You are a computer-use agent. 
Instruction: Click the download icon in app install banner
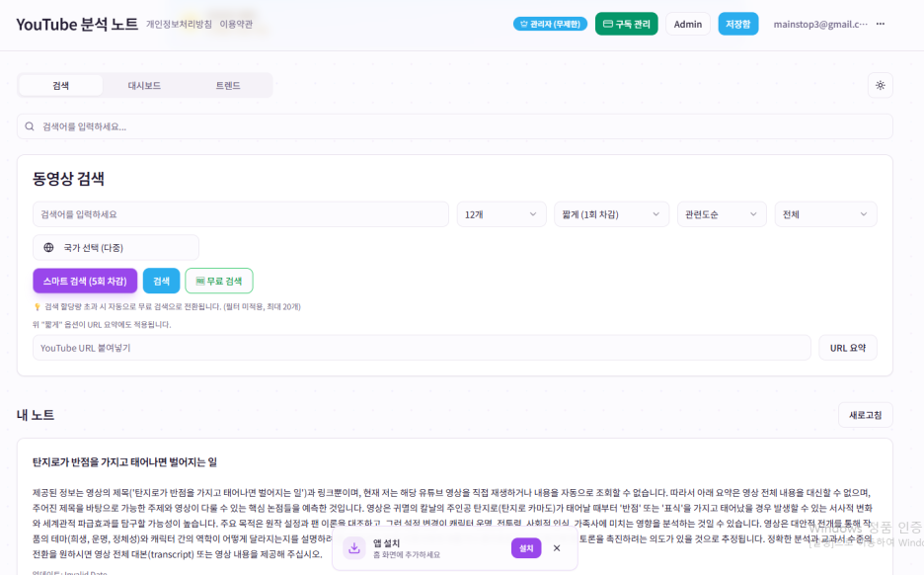tap(354, 548)
